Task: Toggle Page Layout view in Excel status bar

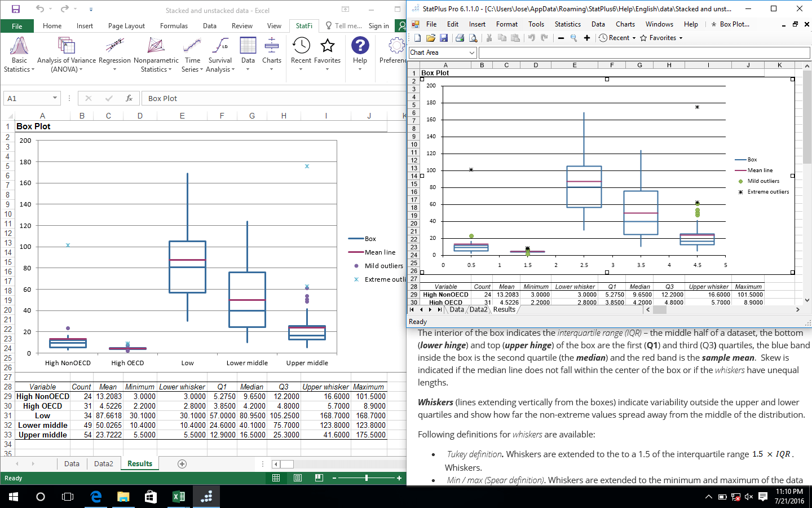Action: tap(297, 478)
